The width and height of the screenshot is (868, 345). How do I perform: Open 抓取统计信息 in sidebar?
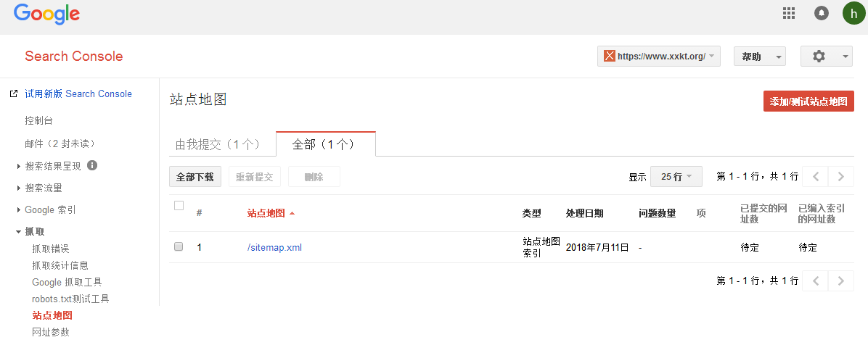[x=60, y=265]
